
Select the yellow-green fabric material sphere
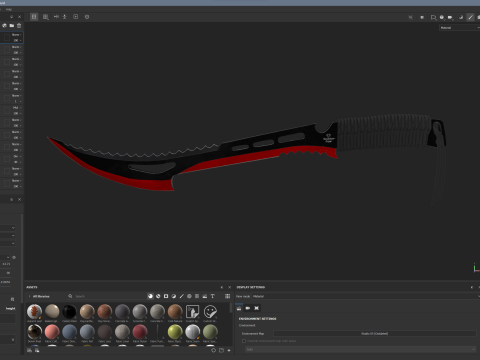tap(175, 332)
